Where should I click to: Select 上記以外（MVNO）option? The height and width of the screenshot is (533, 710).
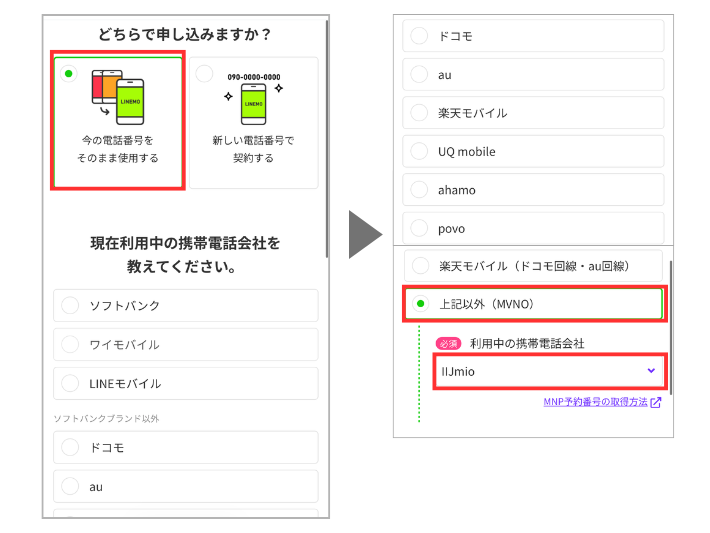[x=534, y=303]
